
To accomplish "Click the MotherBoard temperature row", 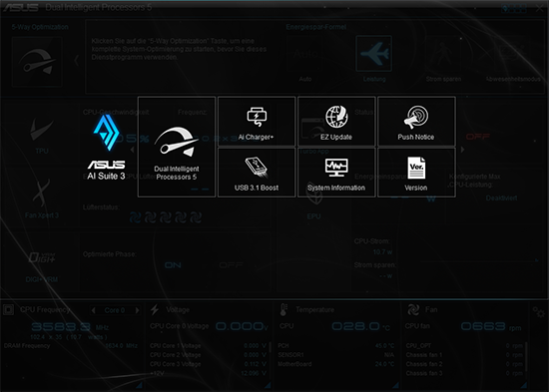I will 336,364.
